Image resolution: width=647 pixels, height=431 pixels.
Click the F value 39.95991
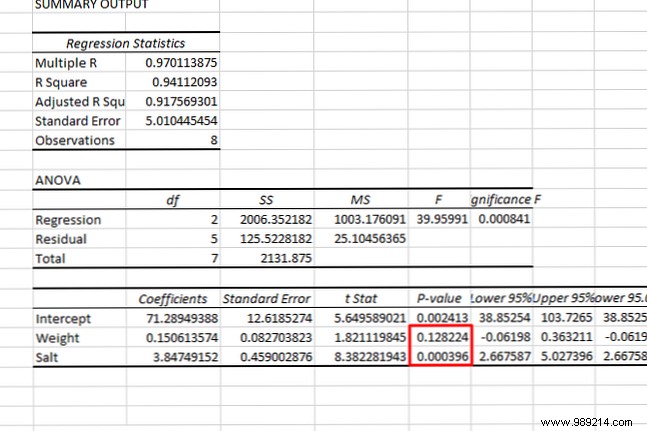442,219
